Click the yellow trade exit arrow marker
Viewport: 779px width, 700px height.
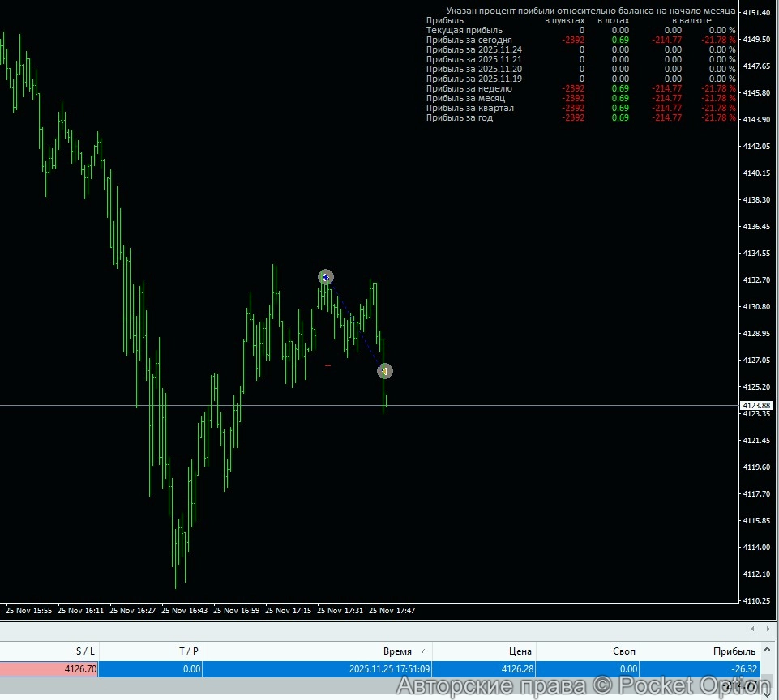pyautogui.click(x=384, y=371)
